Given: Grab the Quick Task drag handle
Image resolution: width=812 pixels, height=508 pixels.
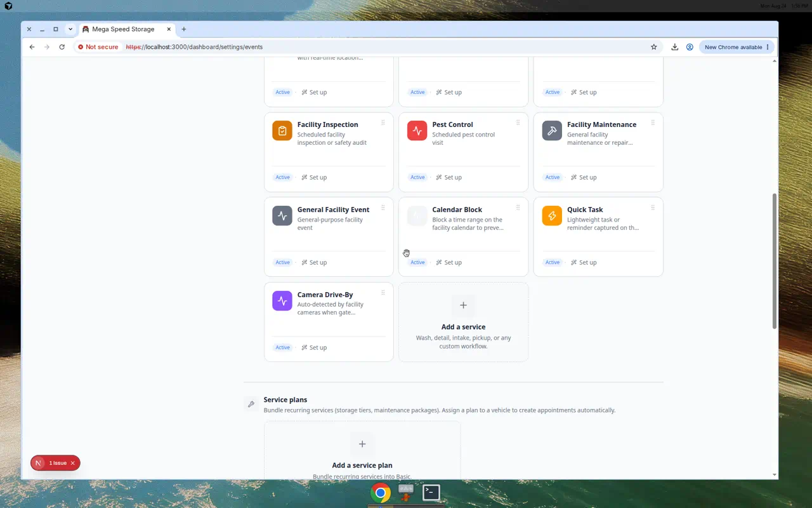Looking at the screenshot, I should [653, 208].
